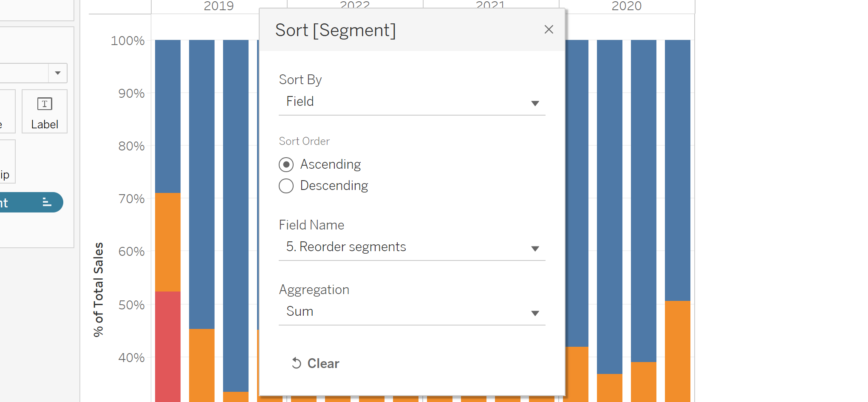The width and height of the screenshot is (868, 402).
Task: Click the Aggregation arrow icon
Action: click(x=535, y=313)
